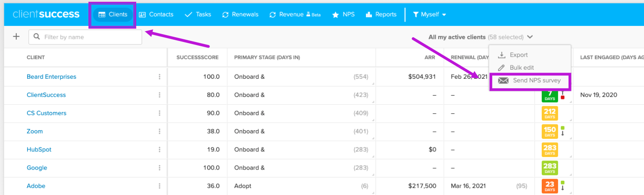Viewport: 644px width, 195px height.
Task: Sort by the ARR column header
Action: 430,57
